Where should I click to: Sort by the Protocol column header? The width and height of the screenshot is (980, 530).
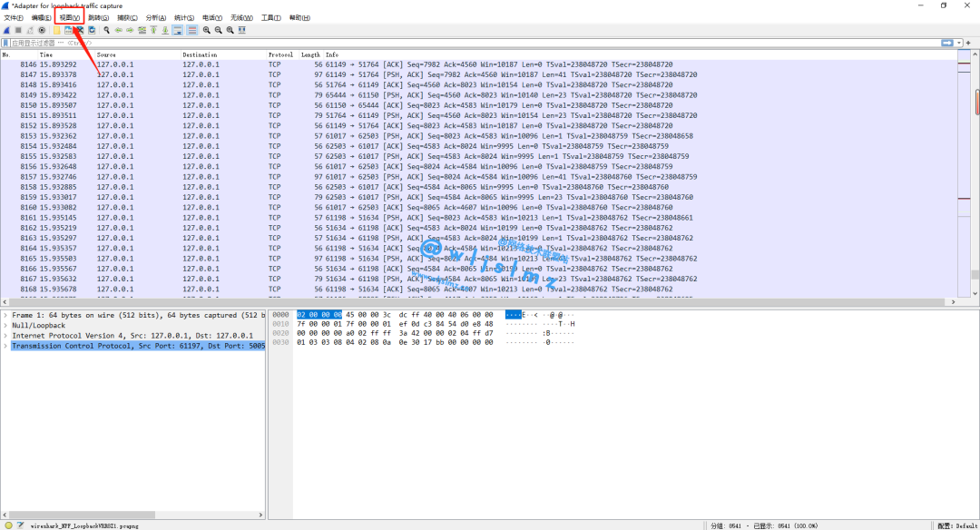point(282,55)
